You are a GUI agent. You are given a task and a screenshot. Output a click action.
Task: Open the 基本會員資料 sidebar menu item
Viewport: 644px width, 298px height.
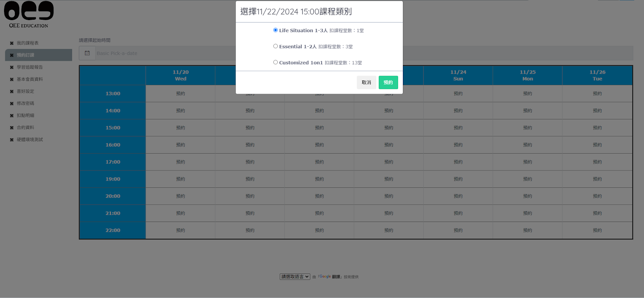click(x=39, y=79)
